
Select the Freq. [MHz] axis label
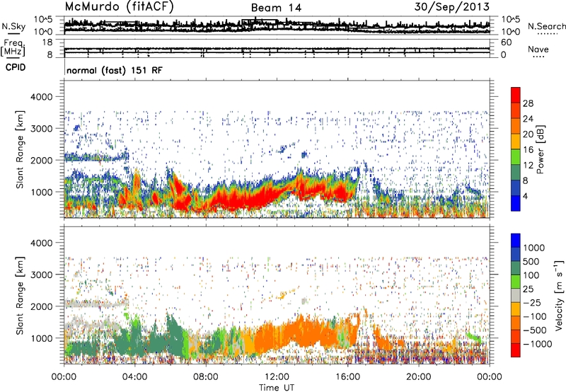[x=13, y=47]
